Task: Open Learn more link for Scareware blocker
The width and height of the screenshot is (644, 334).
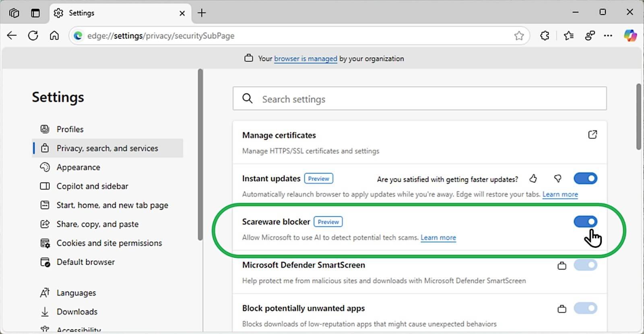Action: point(438,238)
